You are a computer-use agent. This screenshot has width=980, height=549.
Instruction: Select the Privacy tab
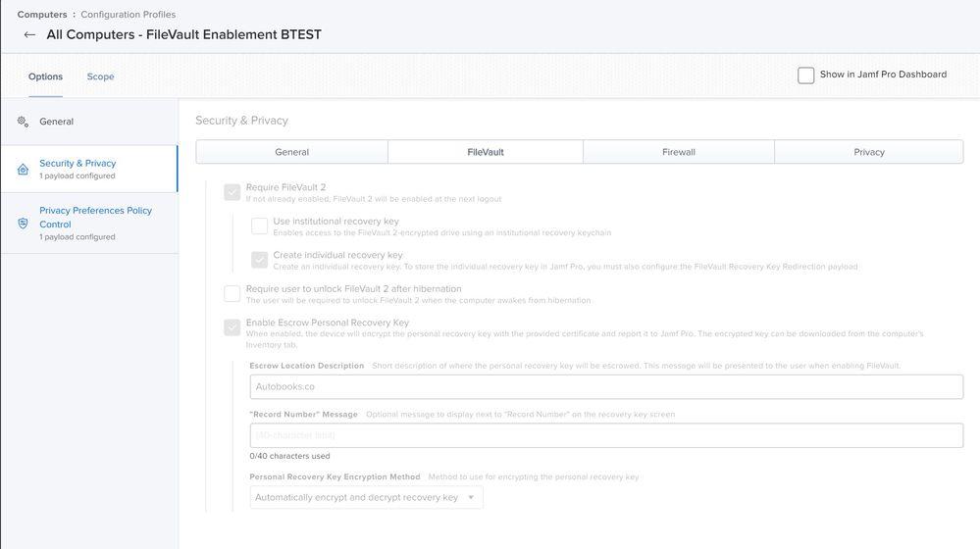(x=869, y=152)
